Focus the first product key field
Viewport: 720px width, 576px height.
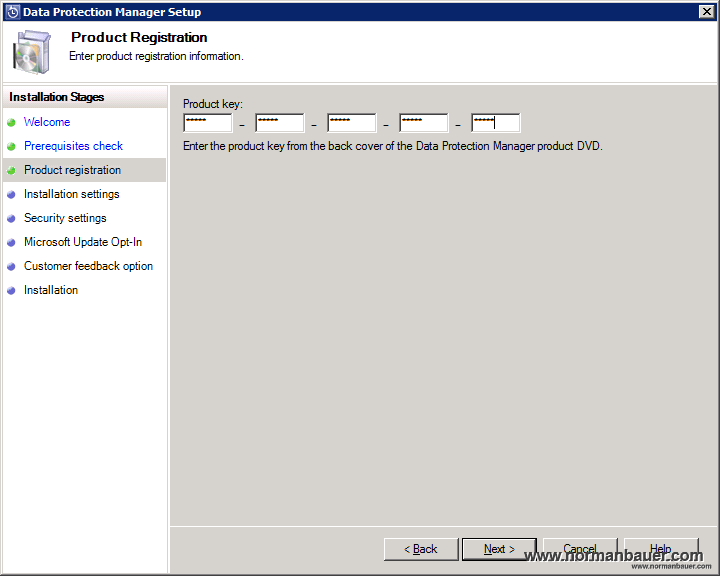click(208, 123)
